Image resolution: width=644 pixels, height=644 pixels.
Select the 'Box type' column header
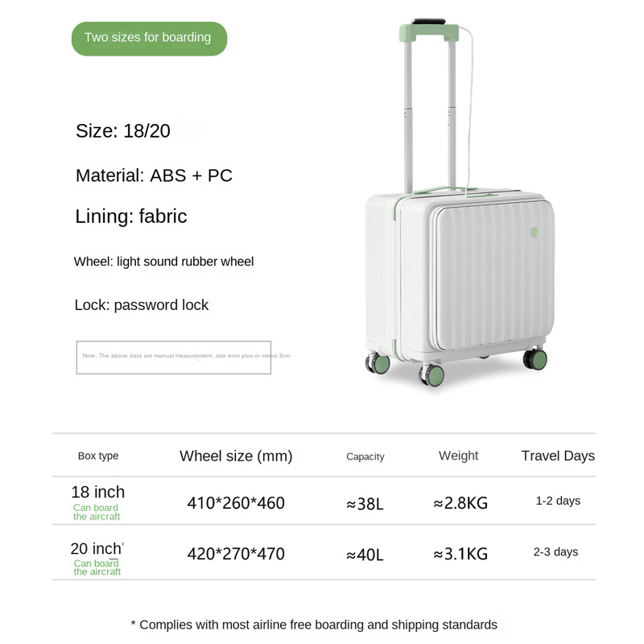98,456
